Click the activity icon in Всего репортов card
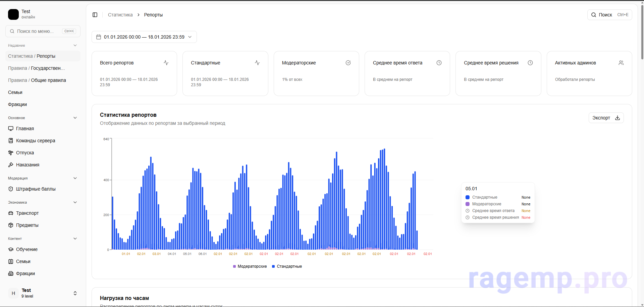 point(166,63)
